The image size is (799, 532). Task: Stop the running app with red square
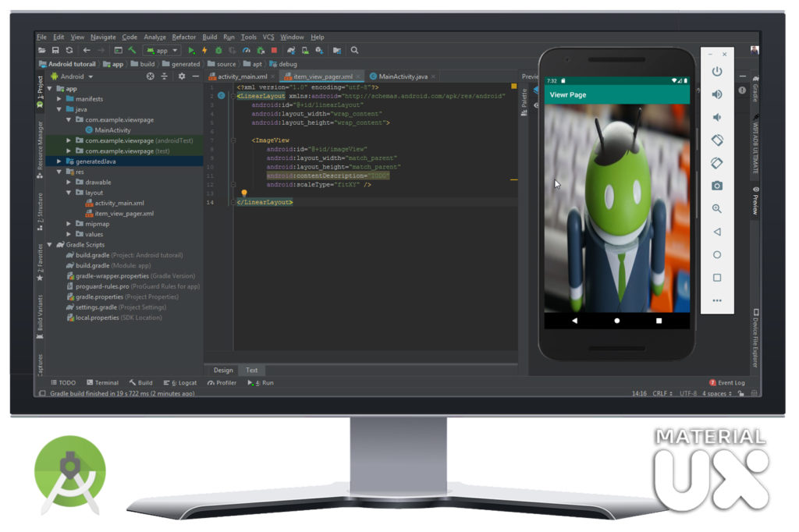pos(274,51)
